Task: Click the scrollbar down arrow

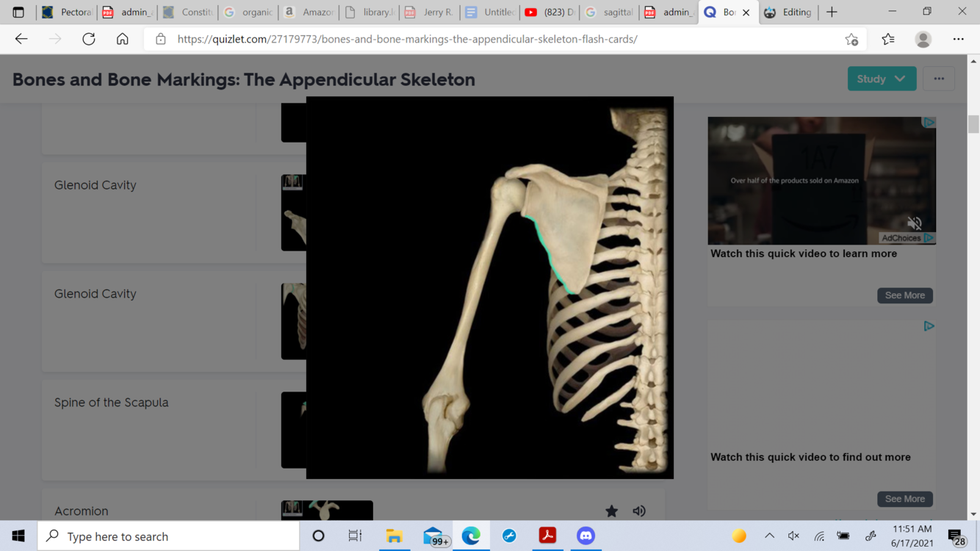Action: [x=973, y=514]
